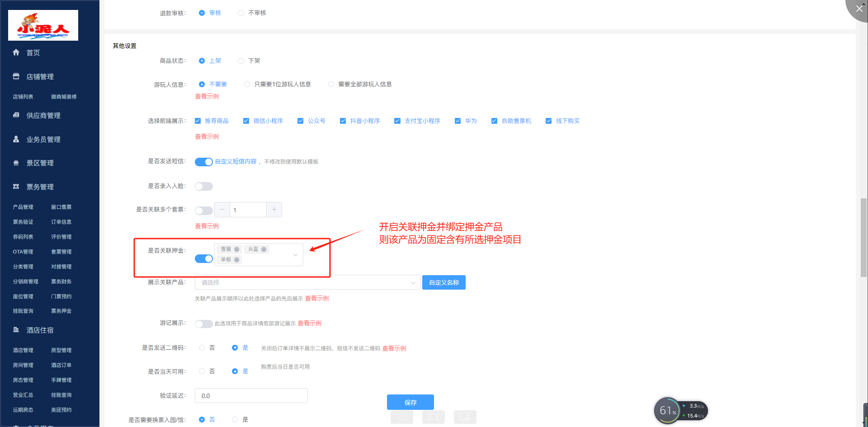The height and width of the screenshot is (427, 868).
Task: Expand the 展示关联产品 dropdown
Action: click(412, 283)
